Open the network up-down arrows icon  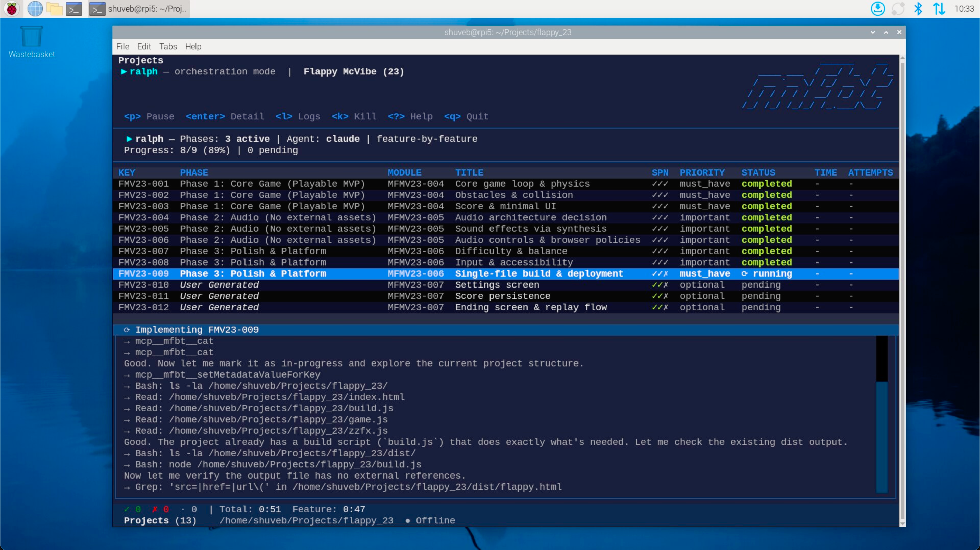(x=939, y=9)
